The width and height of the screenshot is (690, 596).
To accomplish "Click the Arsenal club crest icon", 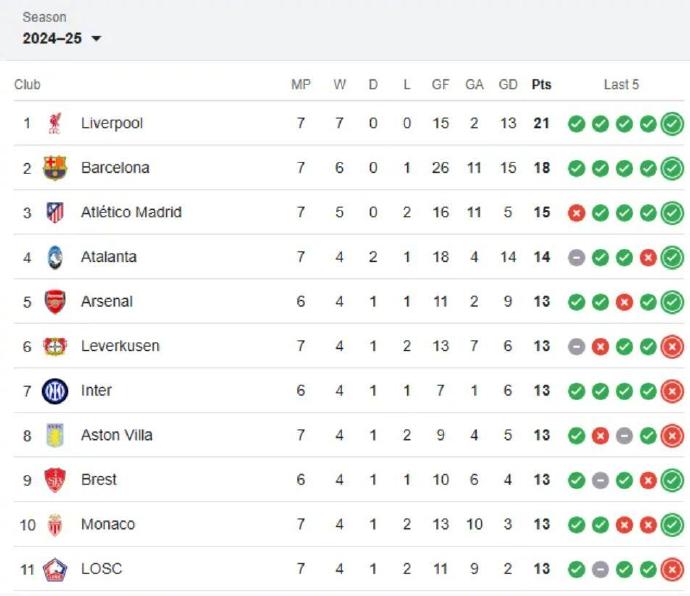I will click(x=55, y=301).
